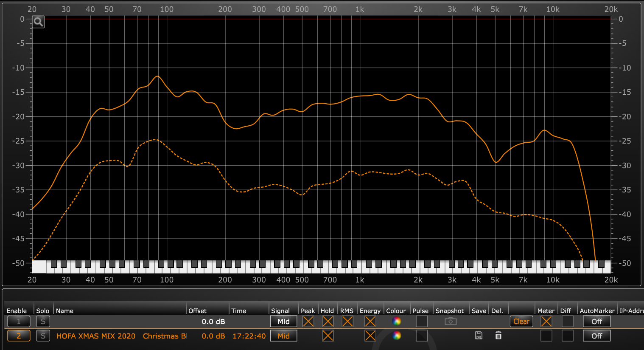Solo row 1 with its S button
The image size is (644, 350).
[43, 322]
